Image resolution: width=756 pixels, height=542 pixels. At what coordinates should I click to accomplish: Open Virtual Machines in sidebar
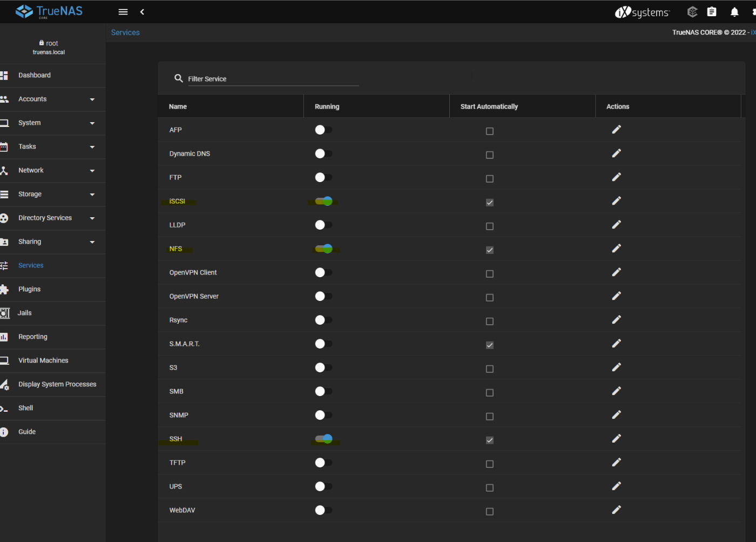pyautogui.click(x=52, y=361)
